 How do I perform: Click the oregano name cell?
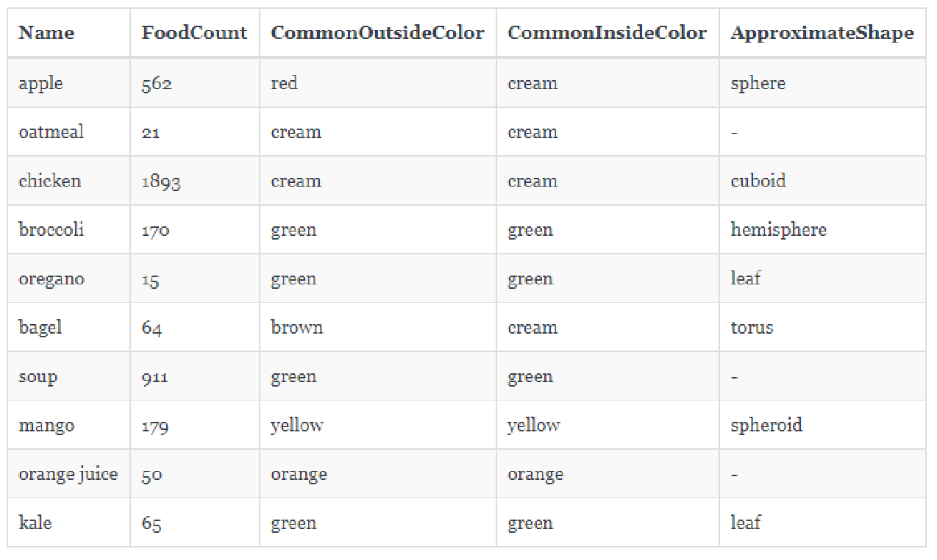(x=51, y=279)
